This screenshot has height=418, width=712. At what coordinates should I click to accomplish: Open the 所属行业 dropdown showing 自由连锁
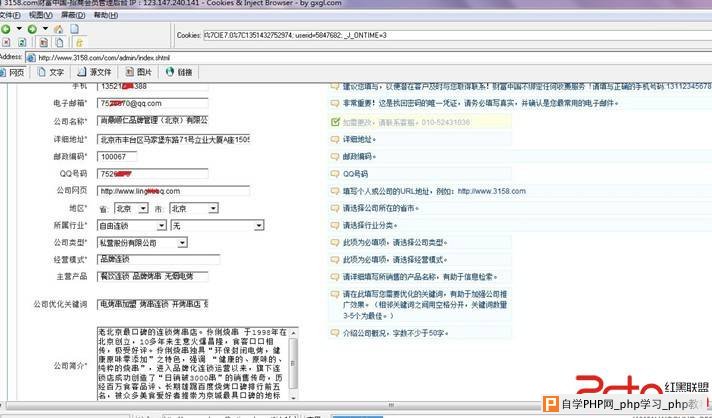click(132, 226)
